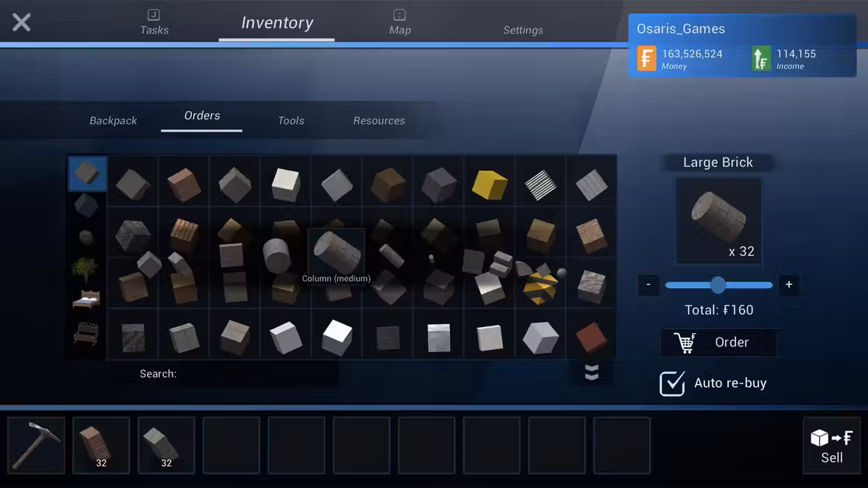Screen dimensions: 868x488
Task: Expand item list with double chevron
Action: tap(591, 373)
